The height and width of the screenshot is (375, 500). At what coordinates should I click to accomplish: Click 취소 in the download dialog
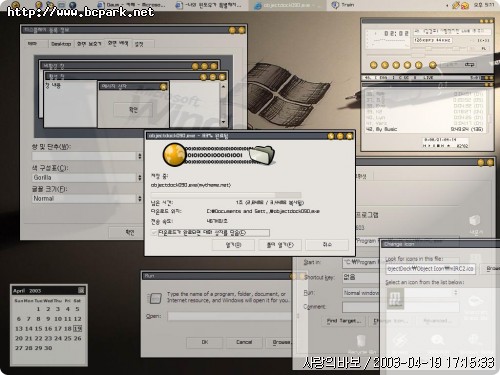click(327, 245)
